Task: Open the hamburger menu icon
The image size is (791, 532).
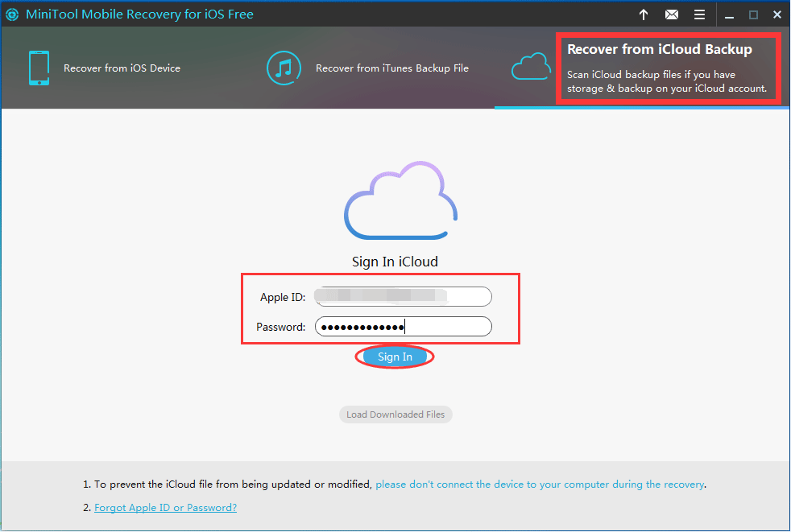Action: pos(699,14)
